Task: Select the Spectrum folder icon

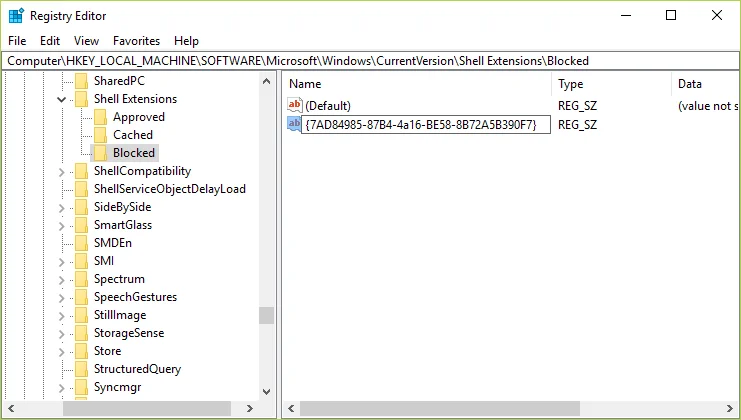Action: point(81,279)
